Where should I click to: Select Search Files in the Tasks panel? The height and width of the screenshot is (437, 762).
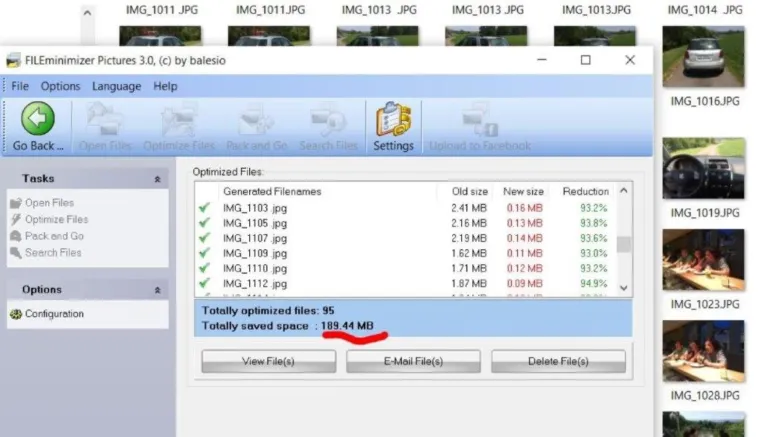click(x=53, y=252)
